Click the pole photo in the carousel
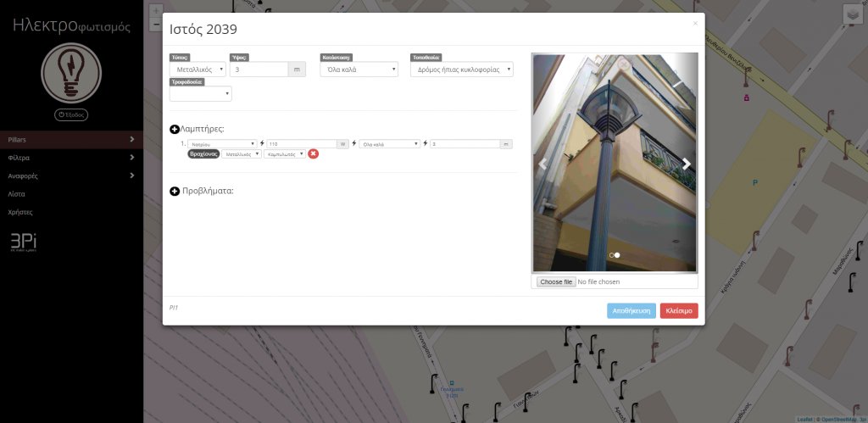The width and height of the screenshot is (868, 423). pos(615,163)
